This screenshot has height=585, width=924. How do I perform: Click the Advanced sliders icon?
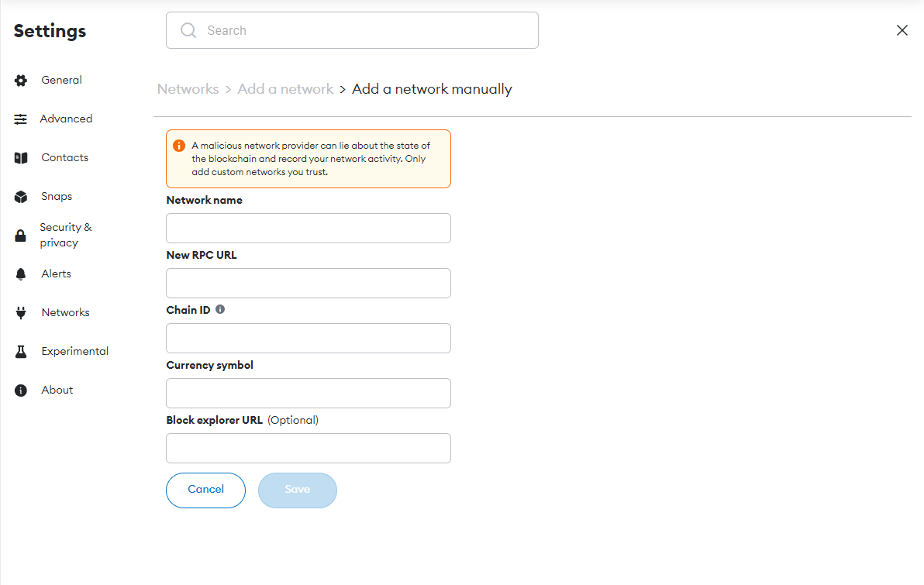pos(21,119)
